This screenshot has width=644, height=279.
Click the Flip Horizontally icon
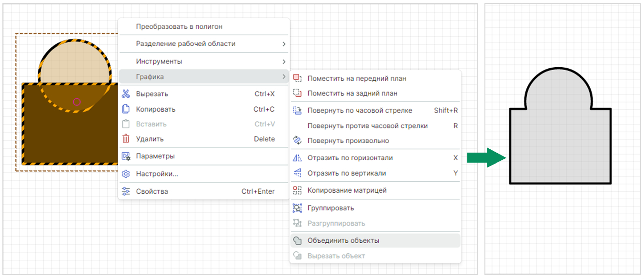click(297, 158)
